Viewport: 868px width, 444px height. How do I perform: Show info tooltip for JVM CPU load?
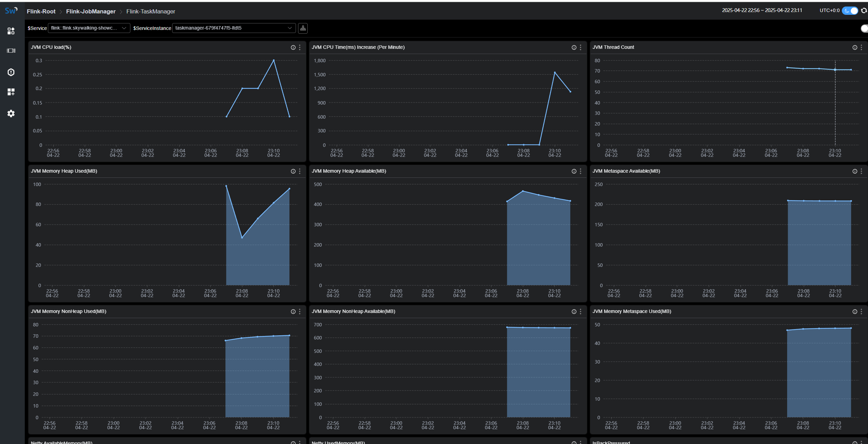293,47
